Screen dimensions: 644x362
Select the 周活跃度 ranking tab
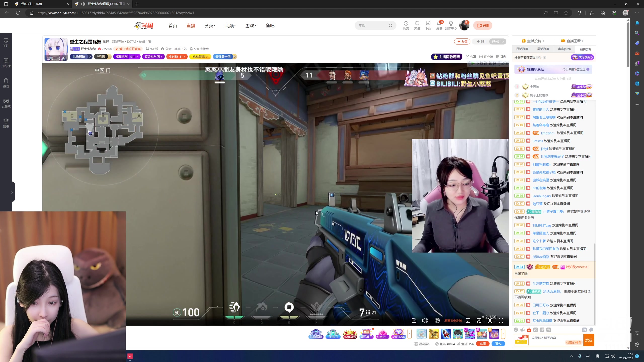[543, 49]
